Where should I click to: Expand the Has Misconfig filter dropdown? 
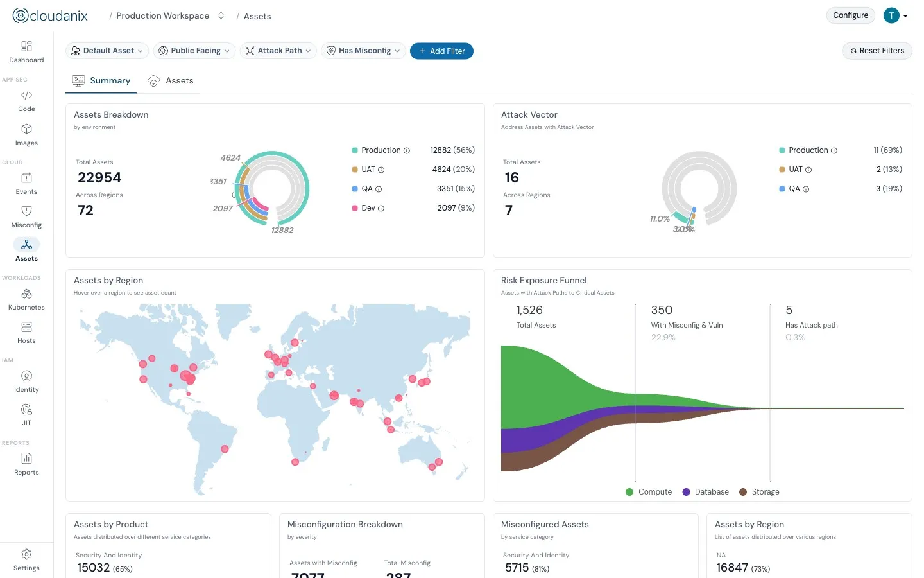[364, 51]
